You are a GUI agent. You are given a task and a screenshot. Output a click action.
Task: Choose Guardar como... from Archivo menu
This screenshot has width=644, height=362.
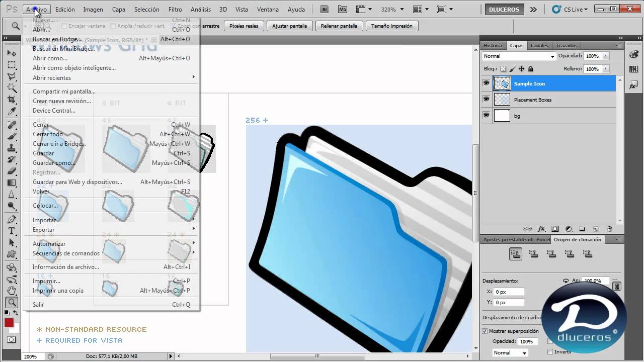click(54, 163)
